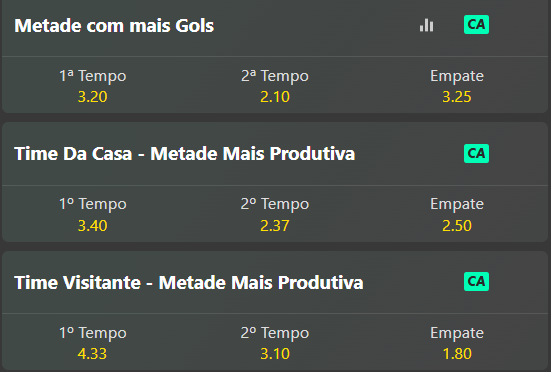Bet on home team 1º Tempo 3.40
551x372 pixels.
(x=92, y=214)
